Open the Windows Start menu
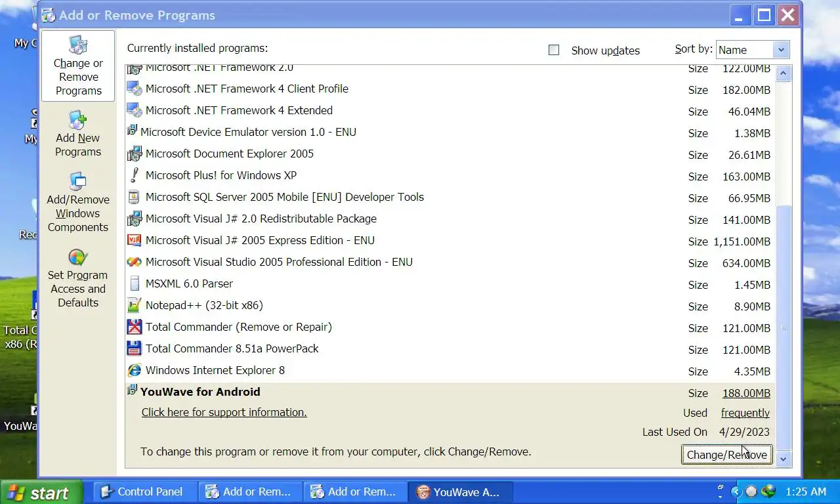 coord(41,492)
